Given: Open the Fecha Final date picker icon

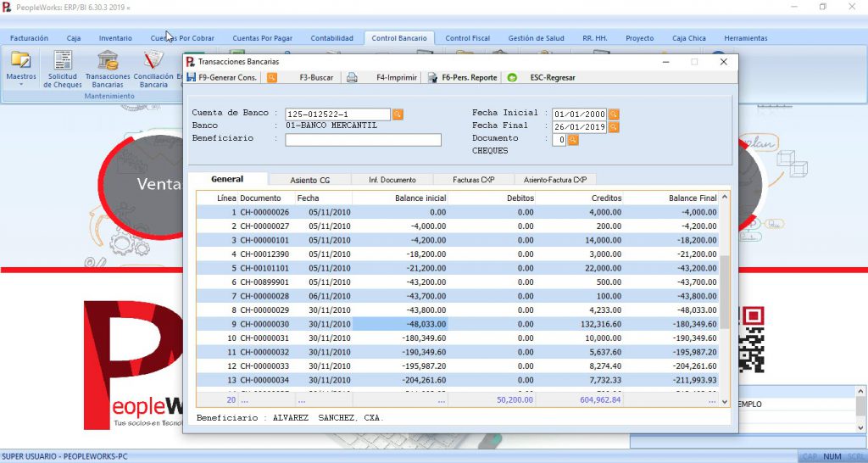Looking at the screenshot, I should click(614, 127).
